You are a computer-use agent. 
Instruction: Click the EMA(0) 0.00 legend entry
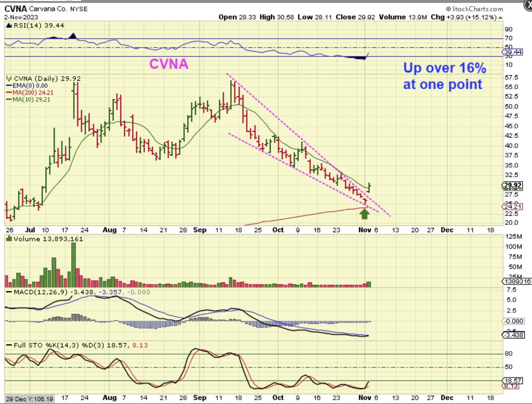(30, 86)
